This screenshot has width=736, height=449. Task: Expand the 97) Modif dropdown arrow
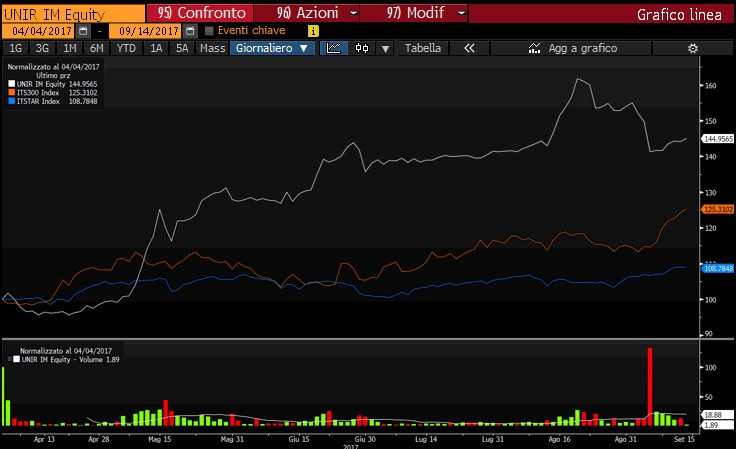tap(461, 13)
